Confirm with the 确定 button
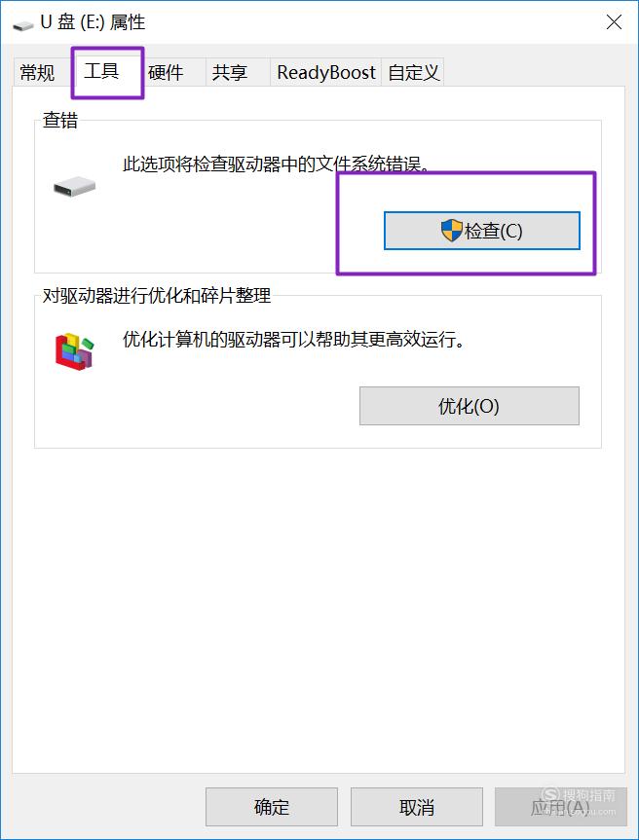Screen dimensions: 639x840 click(x=272, y=807)
